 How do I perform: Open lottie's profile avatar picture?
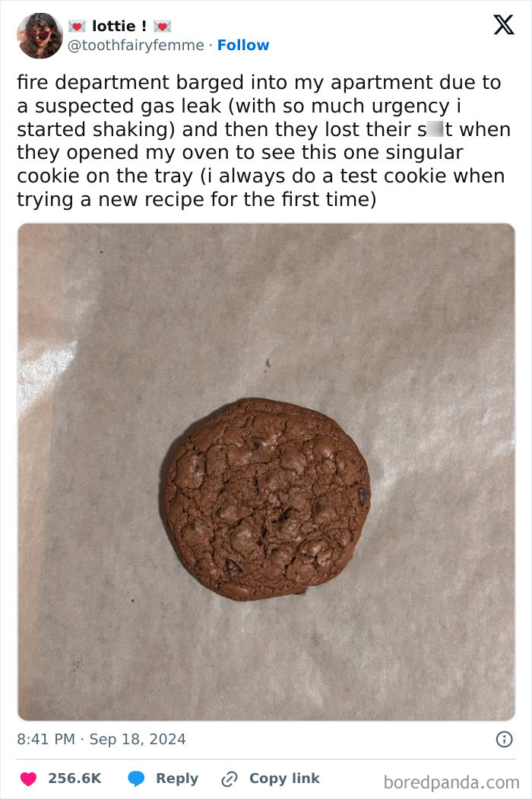click(40, 36)
